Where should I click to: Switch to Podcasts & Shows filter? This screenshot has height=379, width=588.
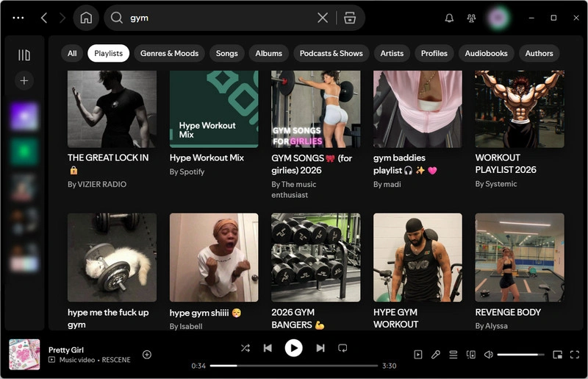pos(331,53)
